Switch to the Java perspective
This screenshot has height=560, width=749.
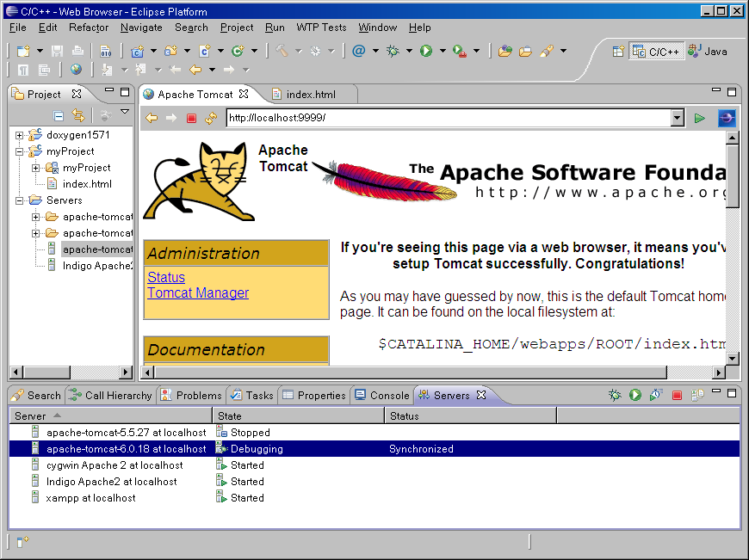click(x=708, y=52)
